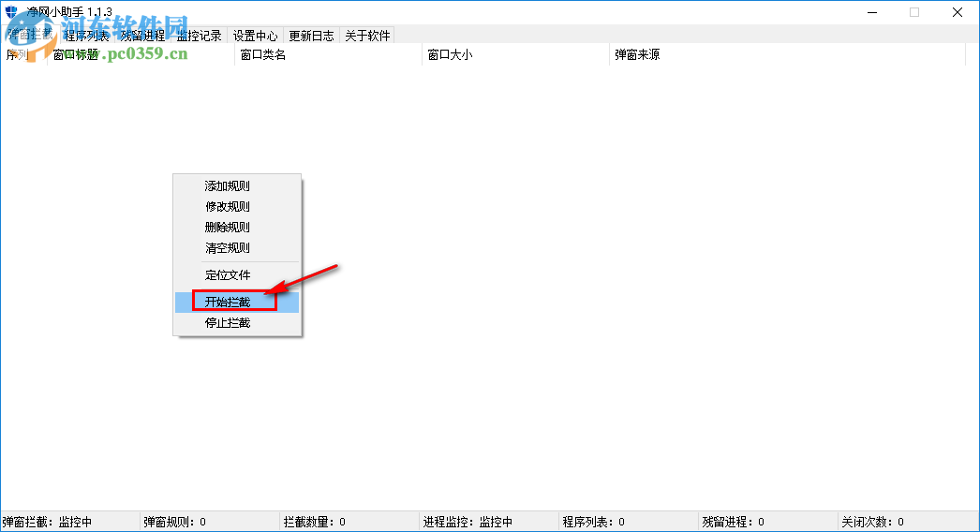The image size is (980, 532).
Task: Click status bar text 弹窗规则: 0
Action: 174,522
